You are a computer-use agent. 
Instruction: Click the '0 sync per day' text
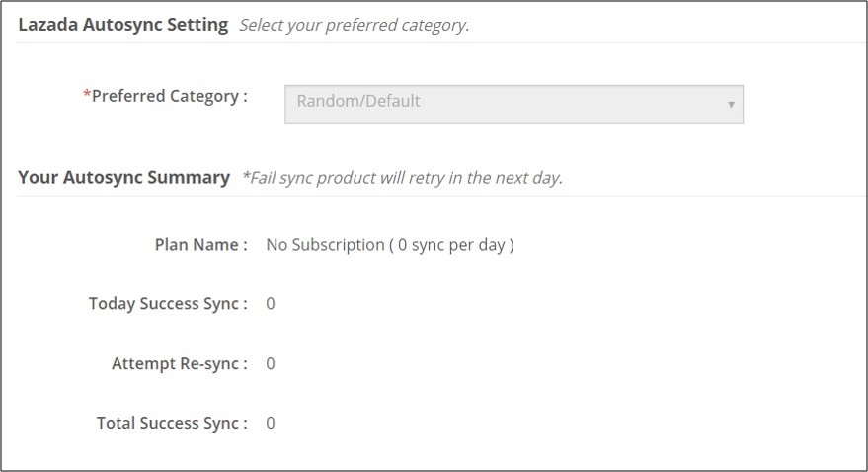[x=455, y=245]
